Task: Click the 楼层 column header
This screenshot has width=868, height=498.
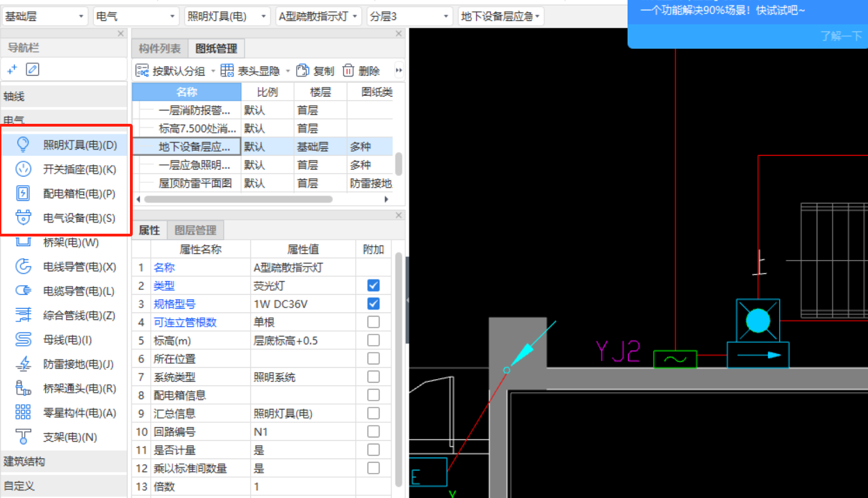Action: [320, 92]
